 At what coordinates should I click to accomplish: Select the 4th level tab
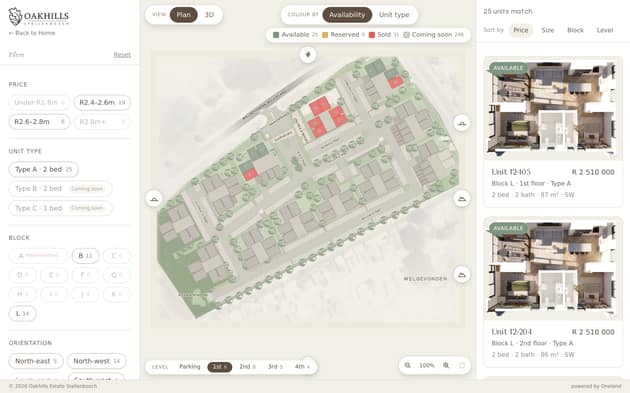(302, 366)
